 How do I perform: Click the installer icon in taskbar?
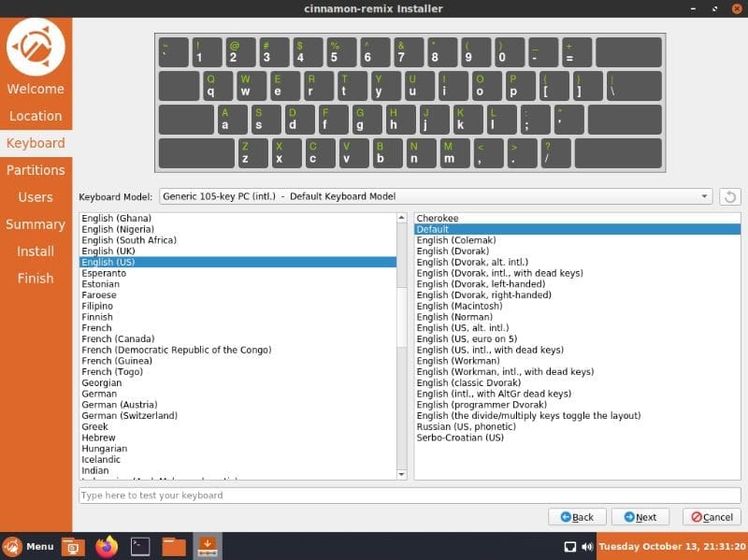click(x=208, y=547)
